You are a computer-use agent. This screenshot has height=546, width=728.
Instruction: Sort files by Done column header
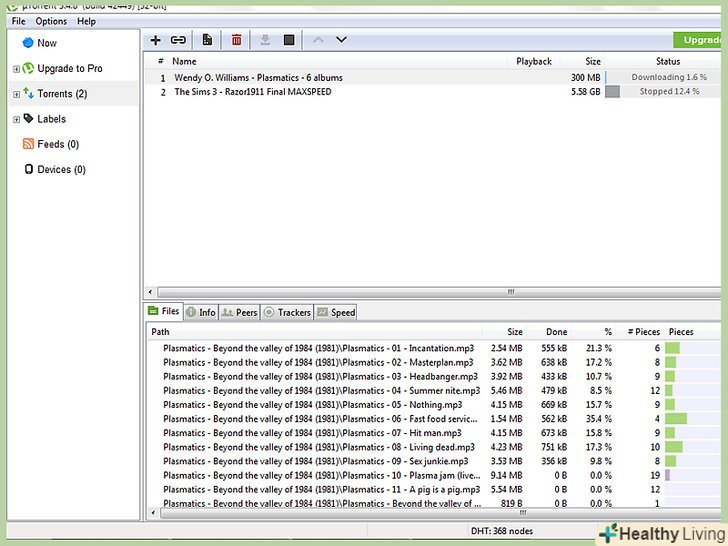coord(556,332)
